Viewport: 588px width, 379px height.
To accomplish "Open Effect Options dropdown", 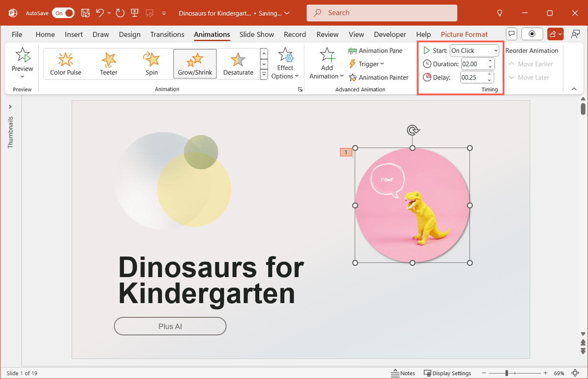I will [285, 64].
